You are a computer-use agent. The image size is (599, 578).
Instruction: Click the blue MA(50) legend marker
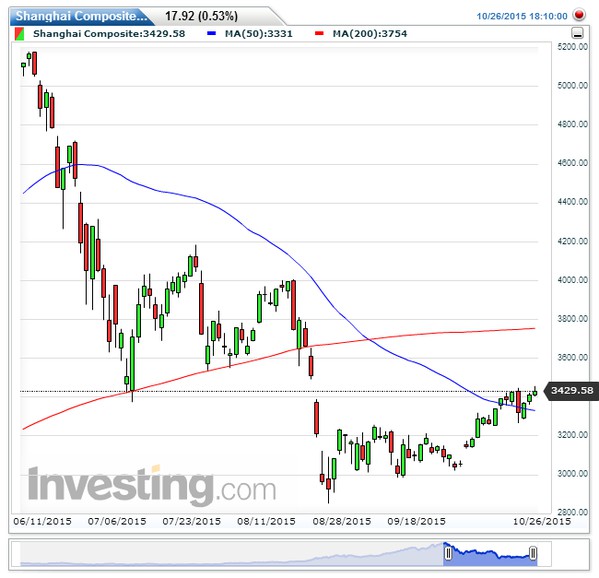211,34
